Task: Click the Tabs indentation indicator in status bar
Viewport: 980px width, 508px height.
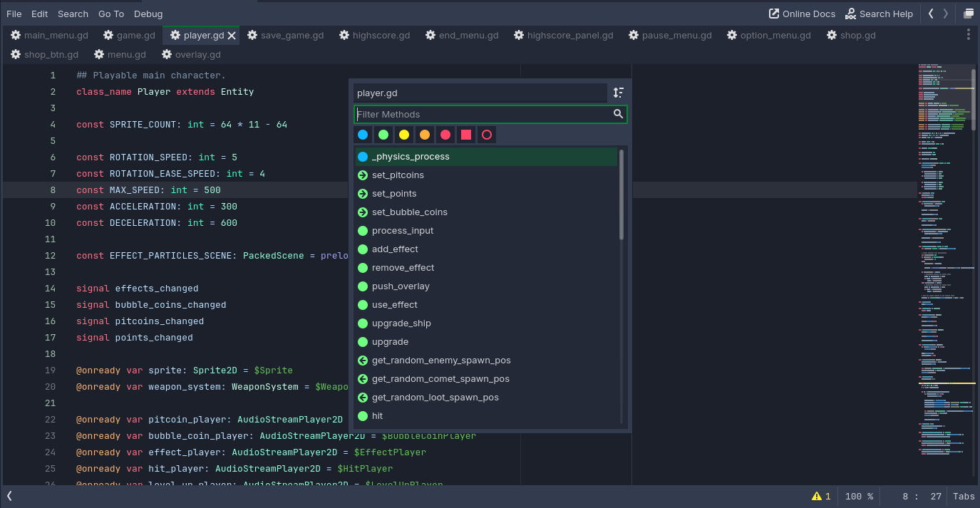Action: coord(964,496)
